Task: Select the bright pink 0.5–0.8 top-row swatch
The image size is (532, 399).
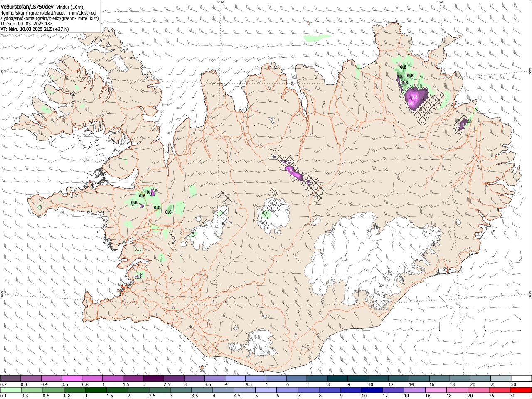Action: pos(71,379)
